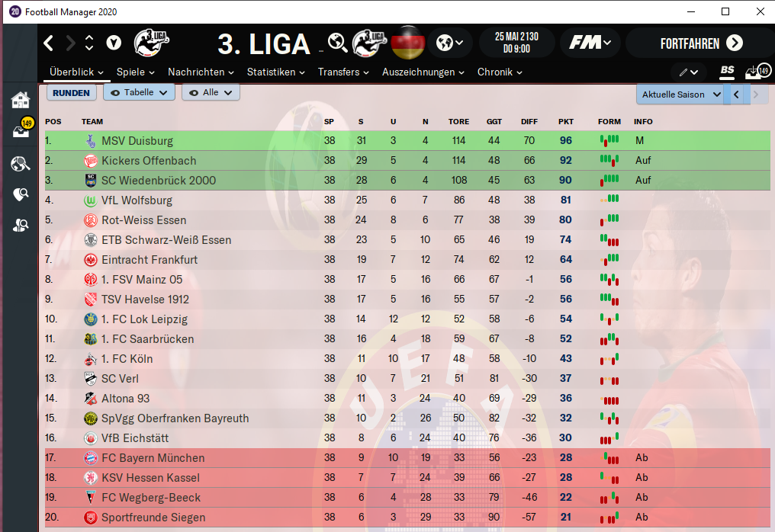Screen dimensions: 775x532
Task: Click the magnifier search icon beside 3. LIGA
Action: coord(338,43)
